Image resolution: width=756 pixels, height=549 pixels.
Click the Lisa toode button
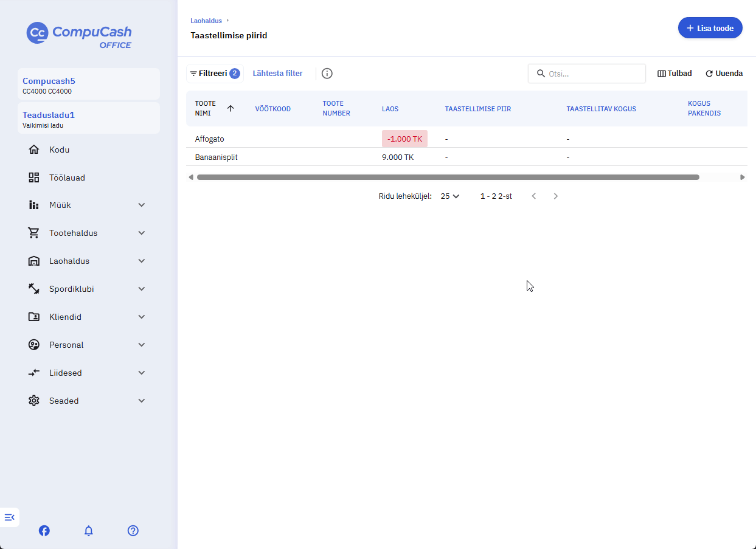(x=710, y=28)
